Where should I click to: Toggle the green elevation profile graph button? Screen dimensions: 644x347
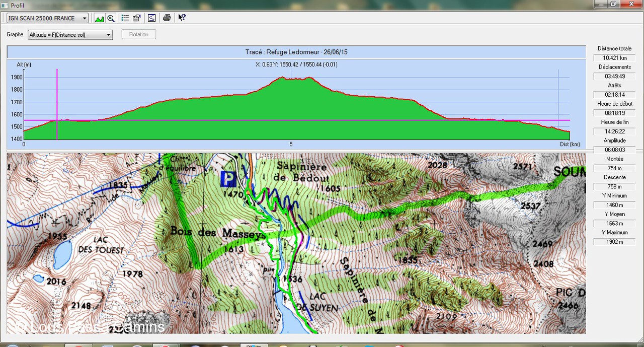tap(99, 18)
